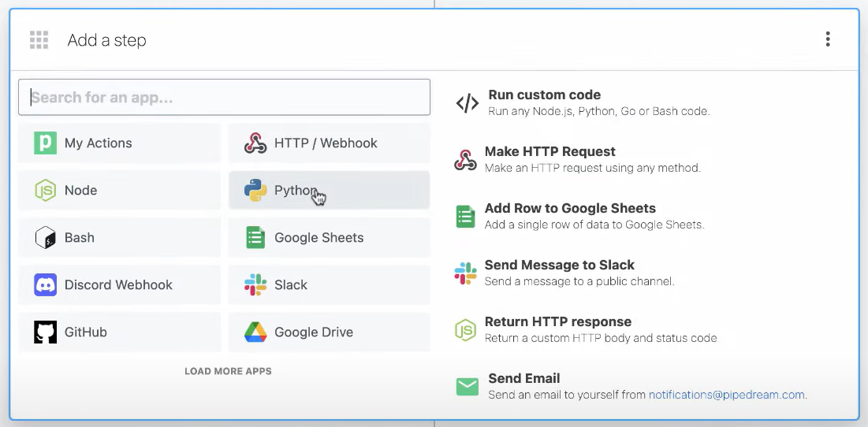The width and height of the screenshot is (868, 427).
Task: Open the notifications@pipedream.com link
Action: [726, 395]
